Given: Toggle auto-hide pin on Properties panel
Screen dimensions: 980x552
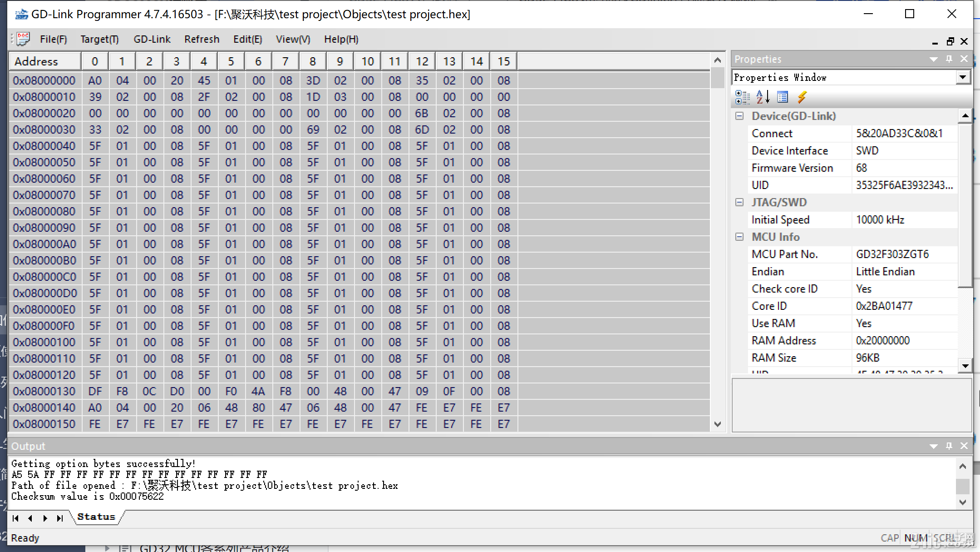Looking at the screenshot, I should 949,59.
